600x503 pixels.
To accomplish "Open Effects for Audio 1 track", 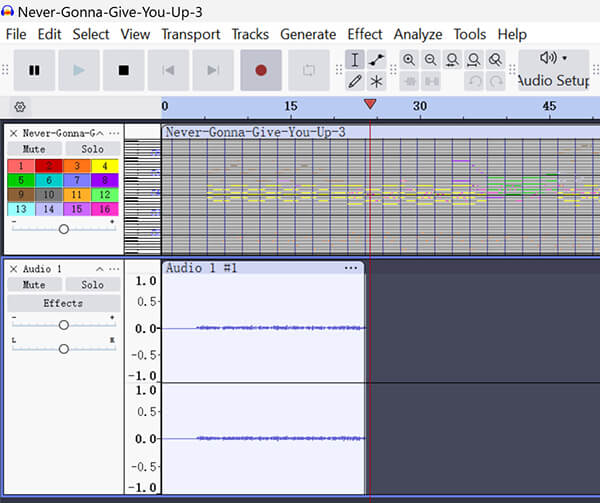I will [64, 303].
